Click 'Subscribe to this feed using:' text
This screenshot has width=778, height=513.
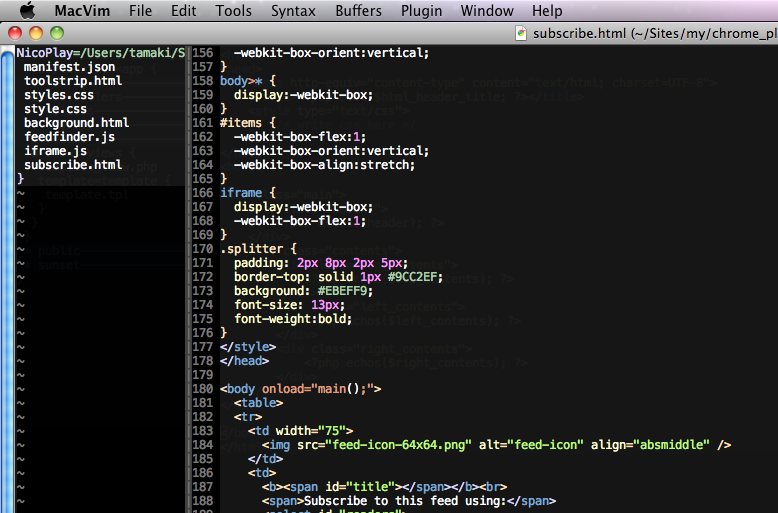coord(404,501)
